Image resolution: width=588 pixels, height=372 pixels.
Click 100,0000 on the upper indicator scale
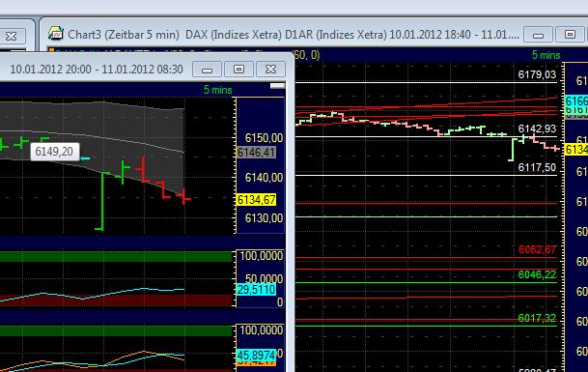tap(262, 256)
